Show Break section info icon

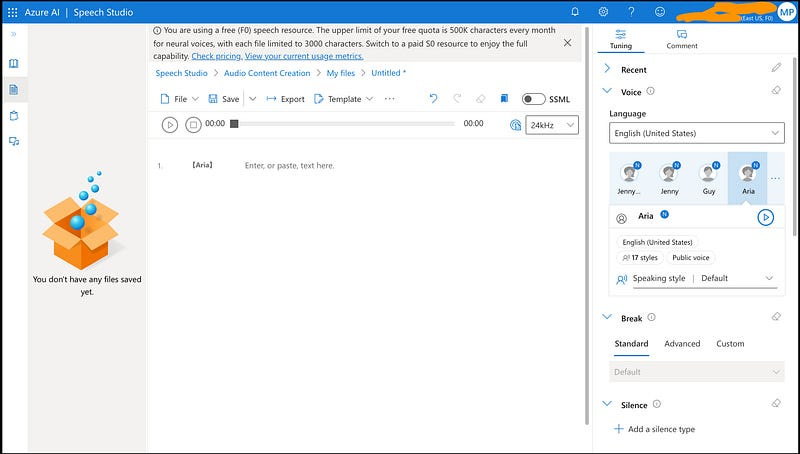652,317
